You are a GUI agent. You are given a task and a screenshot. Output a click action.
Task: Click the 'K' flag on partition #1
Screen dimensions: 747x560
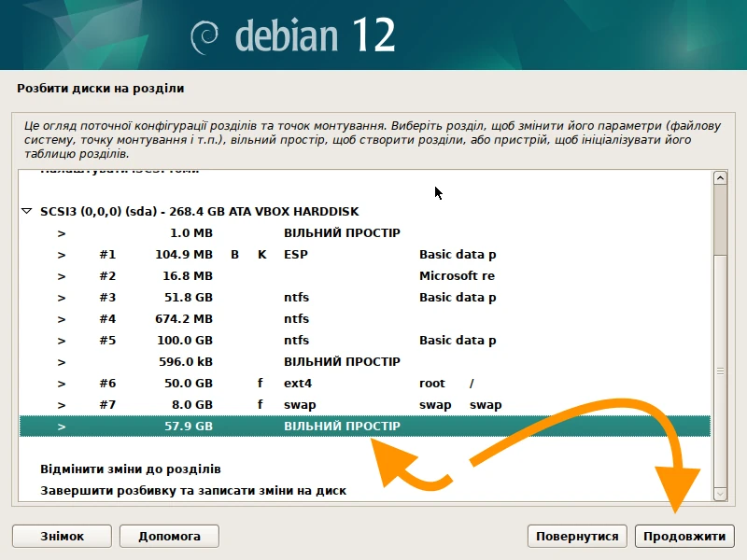[262, 254]
